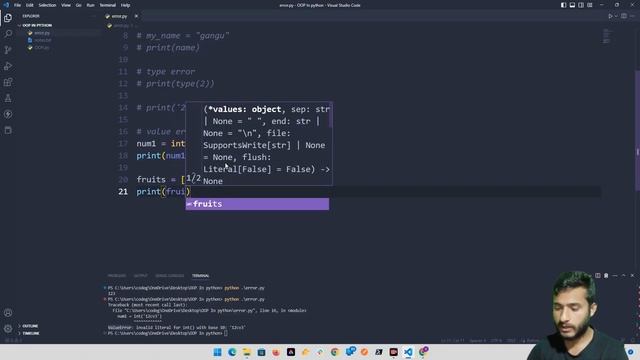The height and width of the screenshot is (360, 640).
Task: Open the Windows Start menu
Action: 218,352
